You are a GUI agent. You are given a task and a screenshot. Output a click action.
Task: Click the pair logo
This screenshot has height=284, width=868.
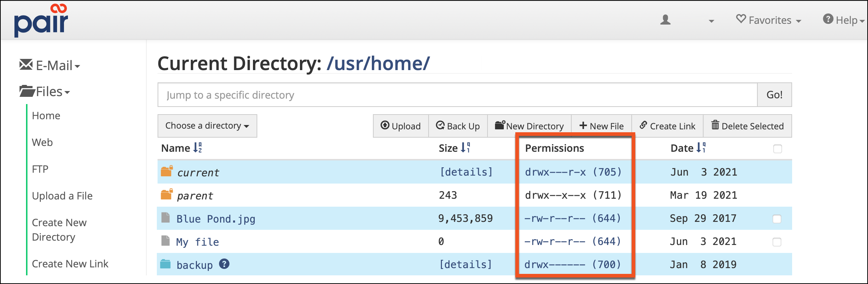[41, 20]
